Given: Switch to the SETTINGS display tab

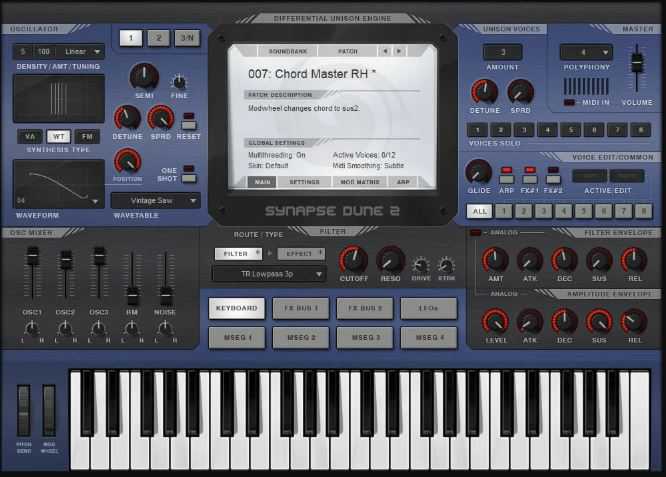Looking at the screenshot, I should (x=304, y=182).
